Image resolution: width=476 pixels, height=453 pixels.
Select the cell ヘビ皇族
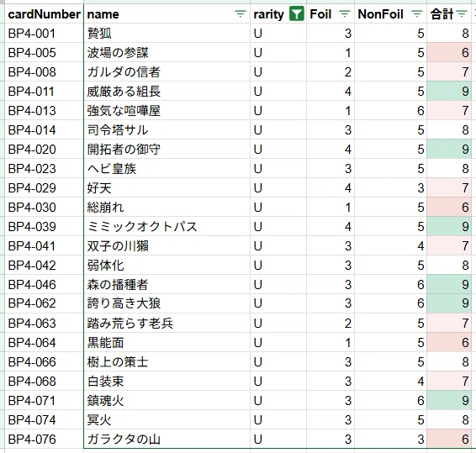click(x=167, y=169)
